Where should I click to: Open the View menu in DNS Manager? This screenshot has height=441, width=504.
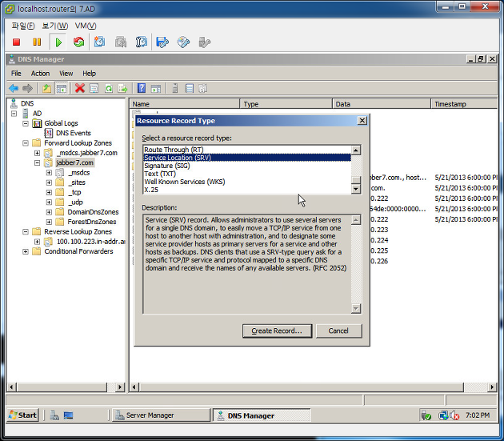66,74
